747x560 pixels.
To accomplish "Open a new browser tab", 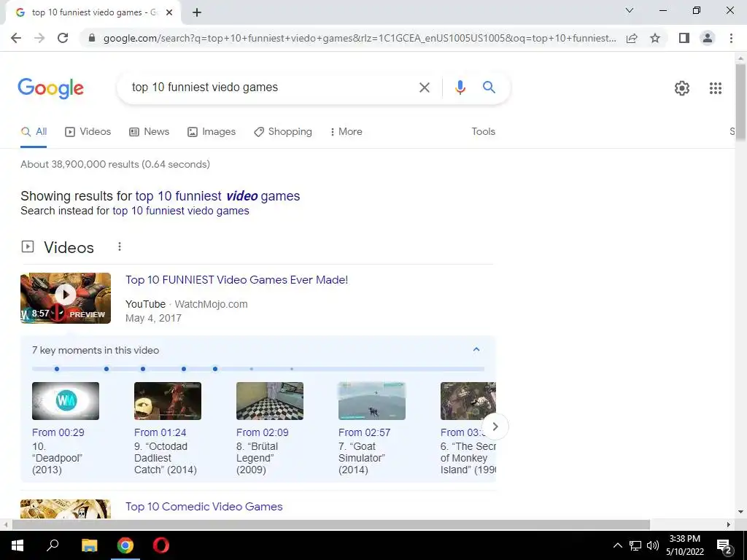I will click(197, 13).
